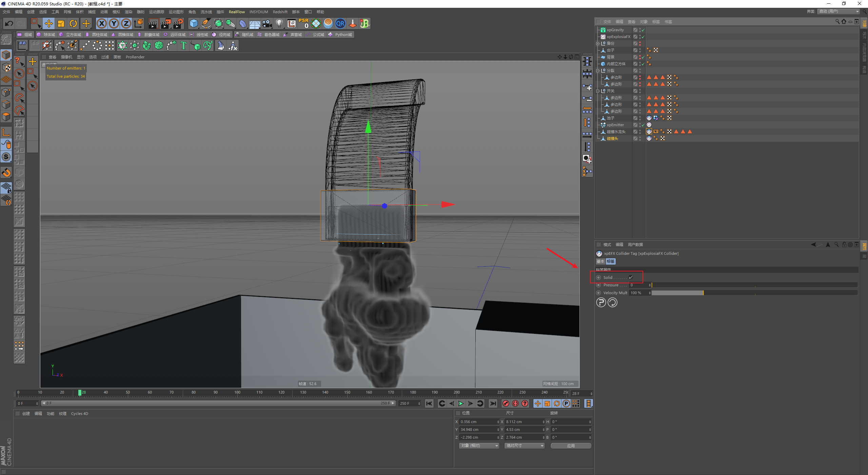Play the animation forward
The height and width of the screenshot is (475, 868).
[461, 403]
